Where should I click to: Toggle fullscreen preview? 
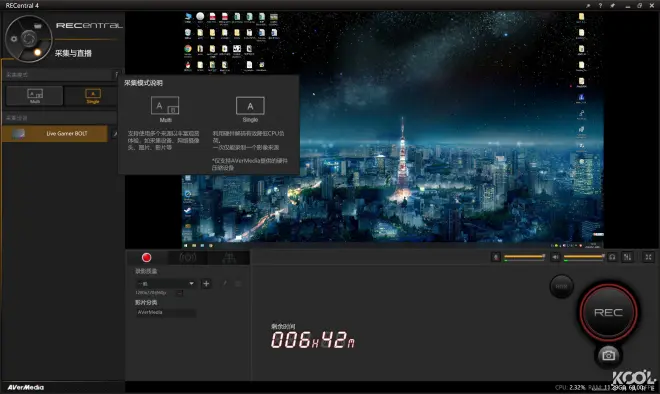coord(649,257)
